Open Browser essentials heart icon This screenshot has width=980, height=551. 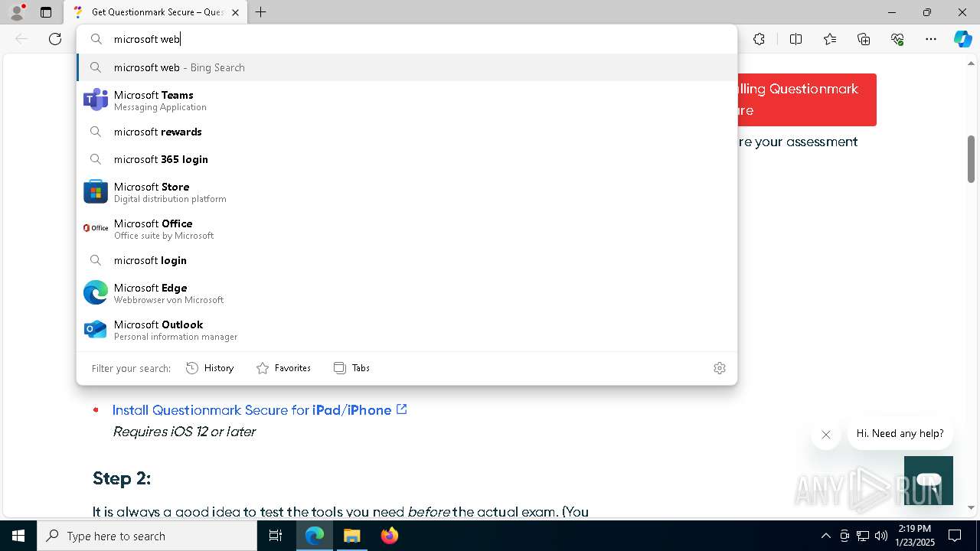pos(897,39)
